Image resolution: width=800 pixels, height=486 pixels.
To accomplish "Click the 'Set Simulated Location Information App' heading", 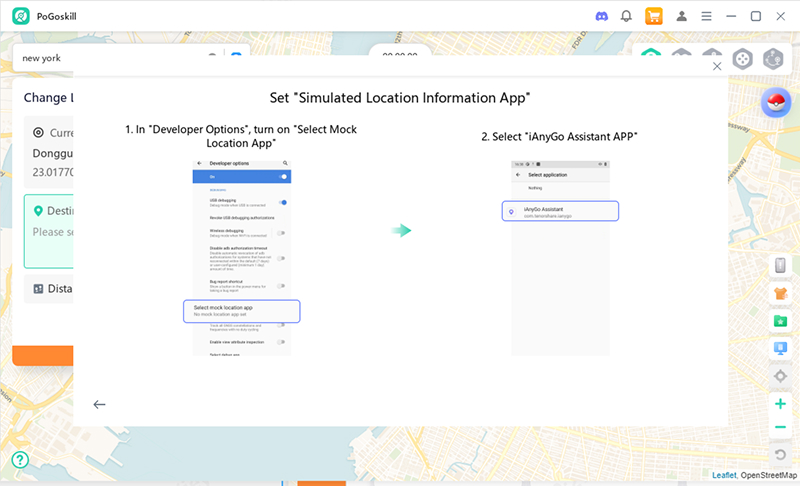I will 400,98.
